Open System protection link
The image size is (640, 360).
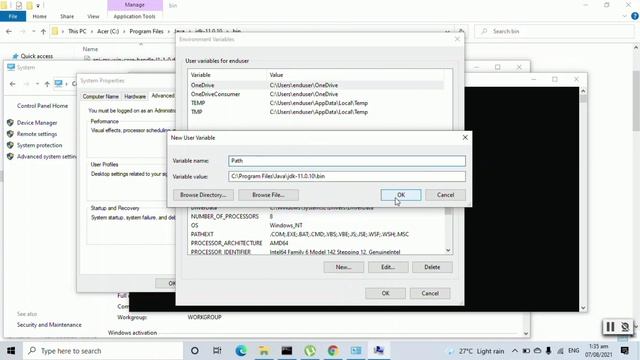[39, 145]
